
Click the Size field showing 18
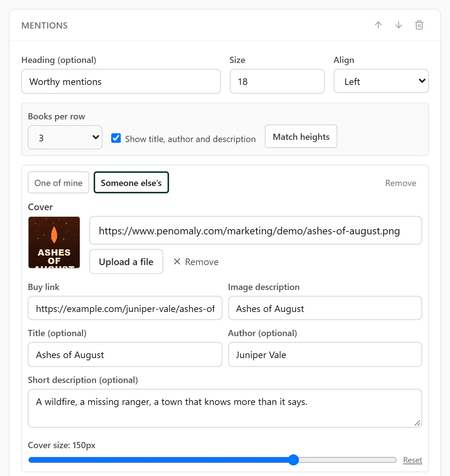click(x=277, y=81)
